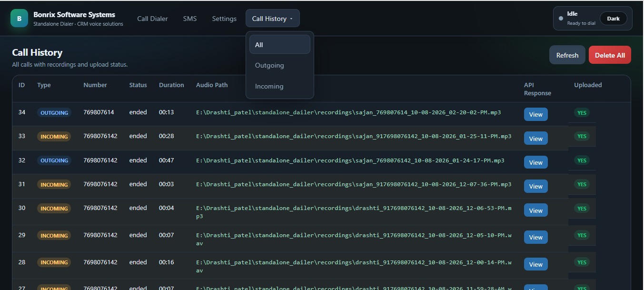Click the INCOMING badge in row 33
This screenshot has width=644, height=290.
click(x=54, y=137)
